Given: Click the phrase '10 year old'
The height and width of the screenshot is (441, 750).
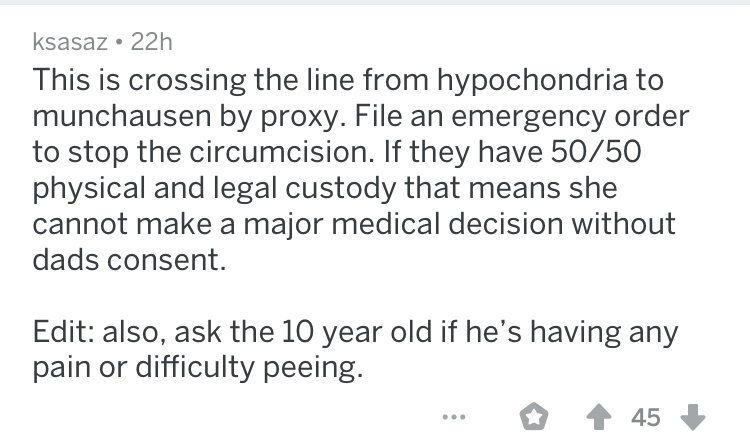Looking at the screenshot, I should (x=357, y=332).
